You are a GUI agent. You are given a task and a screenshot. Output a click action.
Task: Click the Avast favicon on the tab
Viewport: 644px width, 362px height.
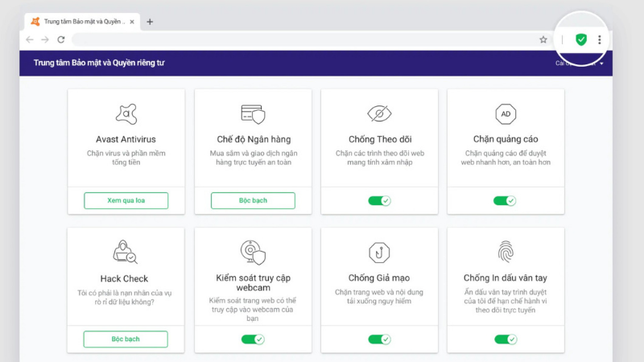[35, 22]
